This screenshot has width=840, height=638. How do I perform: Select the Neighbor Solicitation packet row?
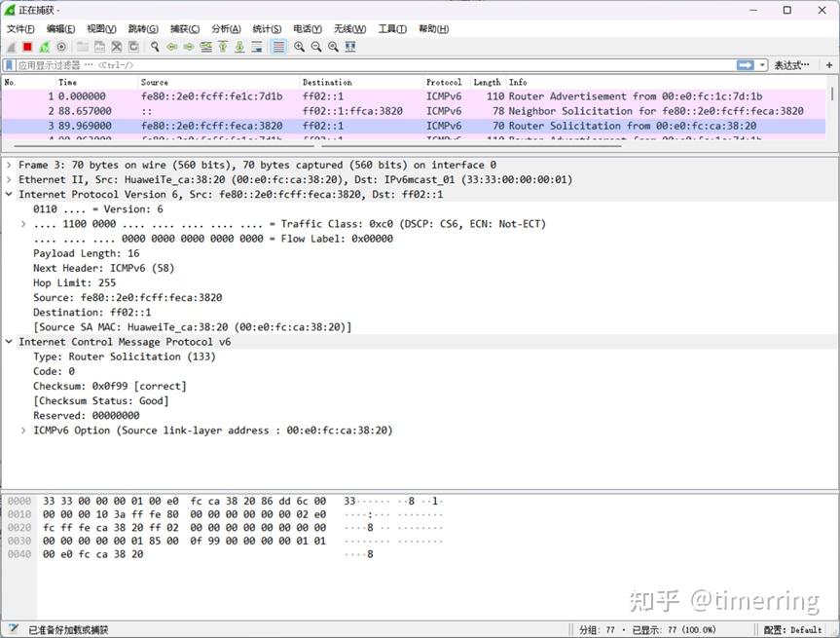[292, 111]
